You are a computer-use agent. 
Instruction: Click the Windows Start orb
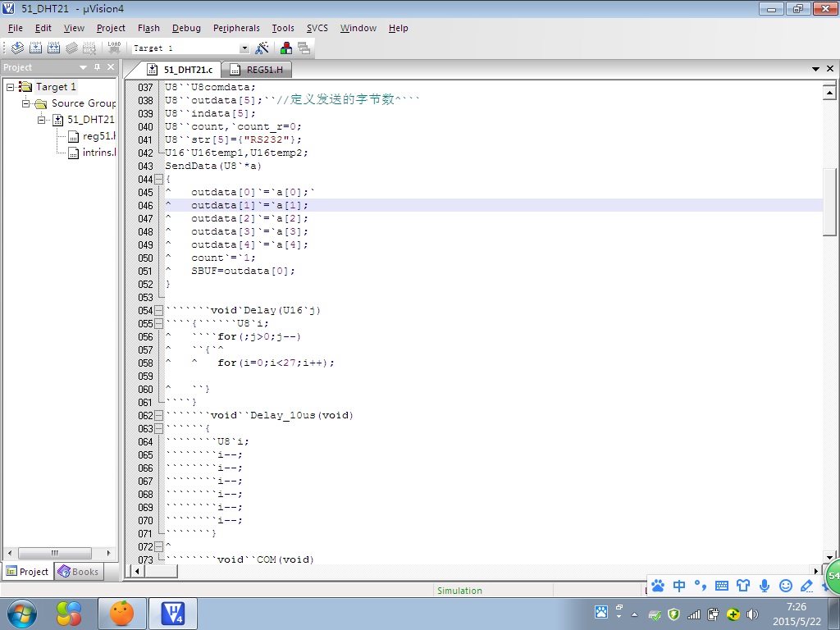(x=22, y=614)
